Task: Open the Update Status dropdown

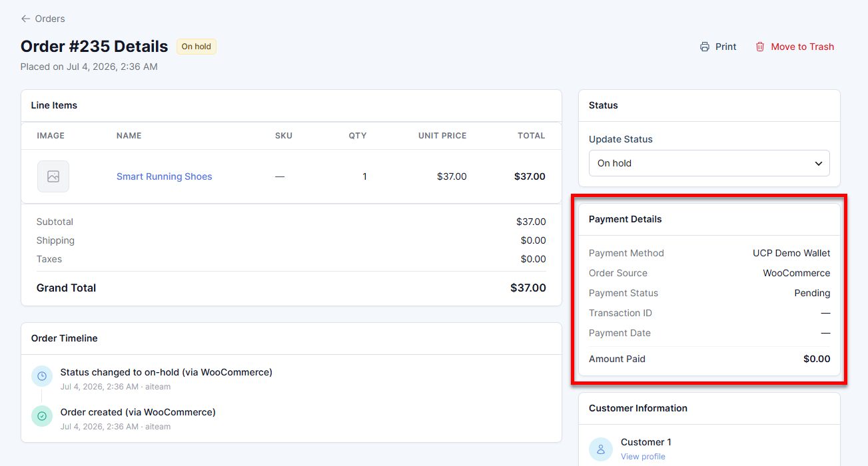Action: (709, 163)
